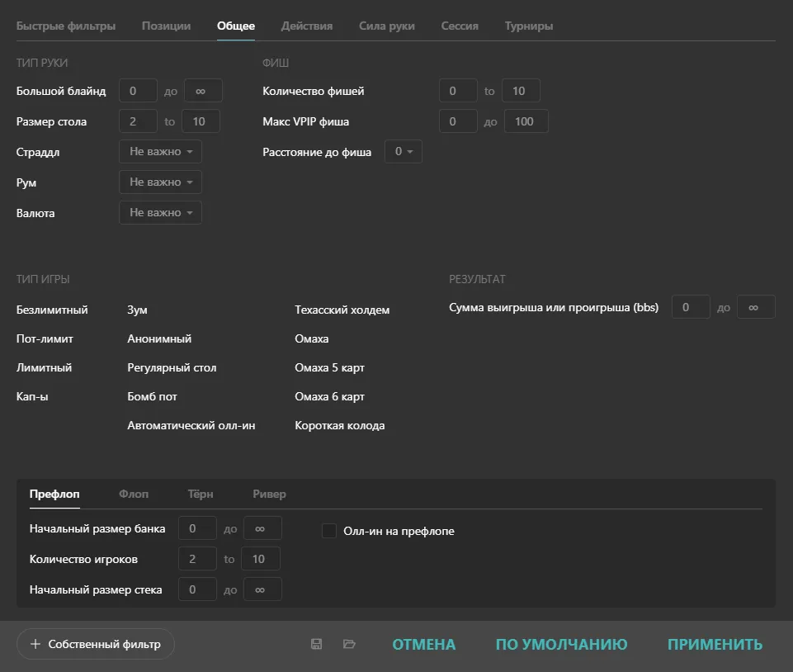The height and width of the screenshot is (672, 793).
Task: Open the Сила руки tab
Action: (387, 26)
